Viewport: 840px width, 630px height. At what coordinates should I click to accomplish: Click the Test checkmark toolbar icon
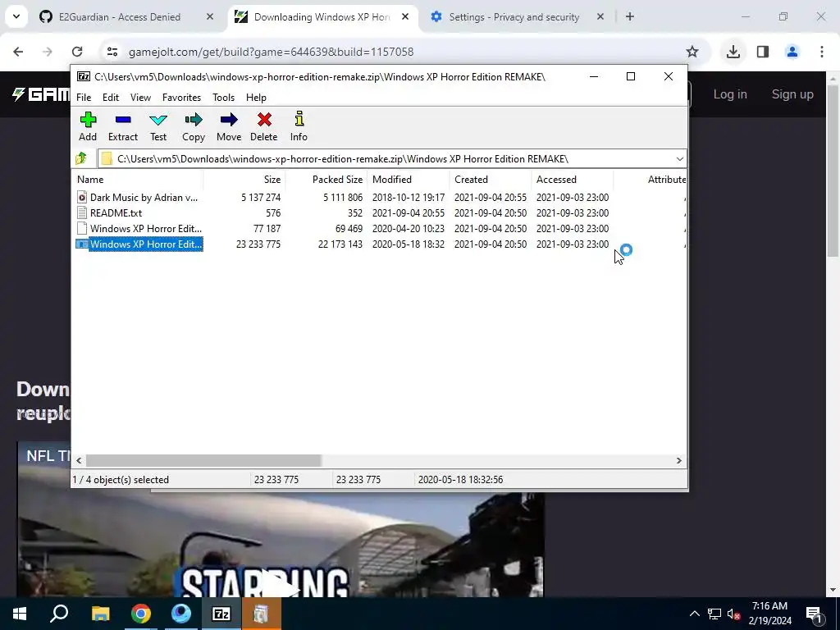pyautogui.click(x=158, y=120)
